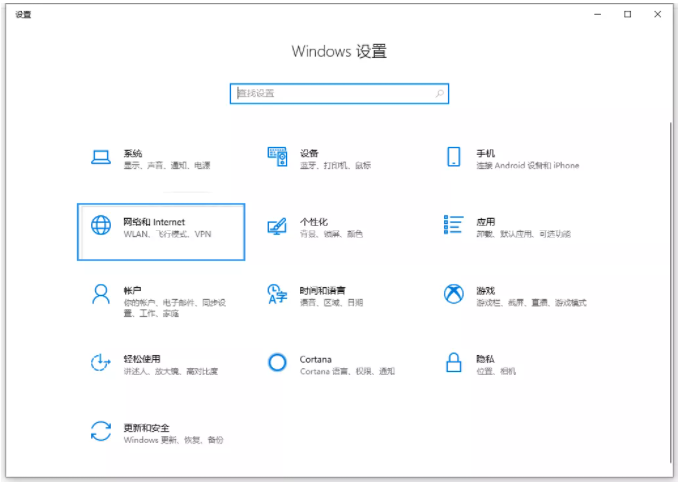Select the Cortana category title
680x482 pixels.
click(x=315, y=360)
